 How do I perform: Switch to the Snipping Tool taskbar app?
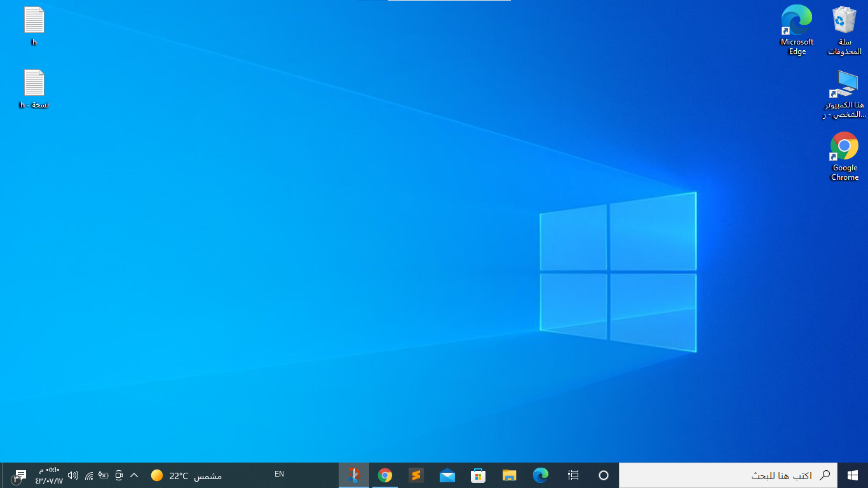tap(354, 475)
